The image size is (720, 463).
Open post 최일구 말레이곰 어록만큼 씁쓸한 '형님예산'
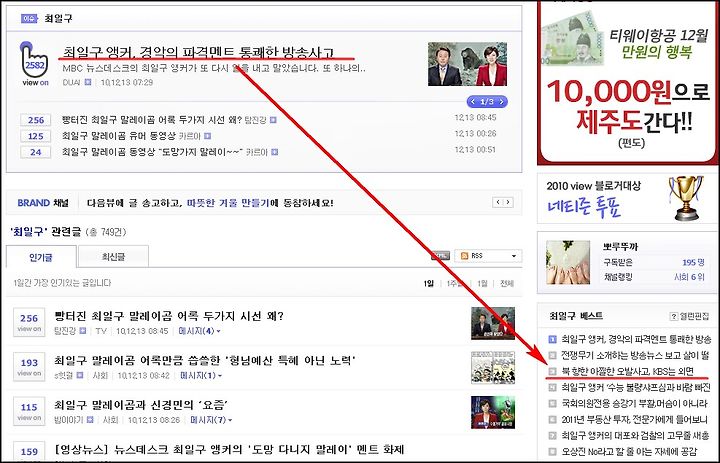point(205,360)
